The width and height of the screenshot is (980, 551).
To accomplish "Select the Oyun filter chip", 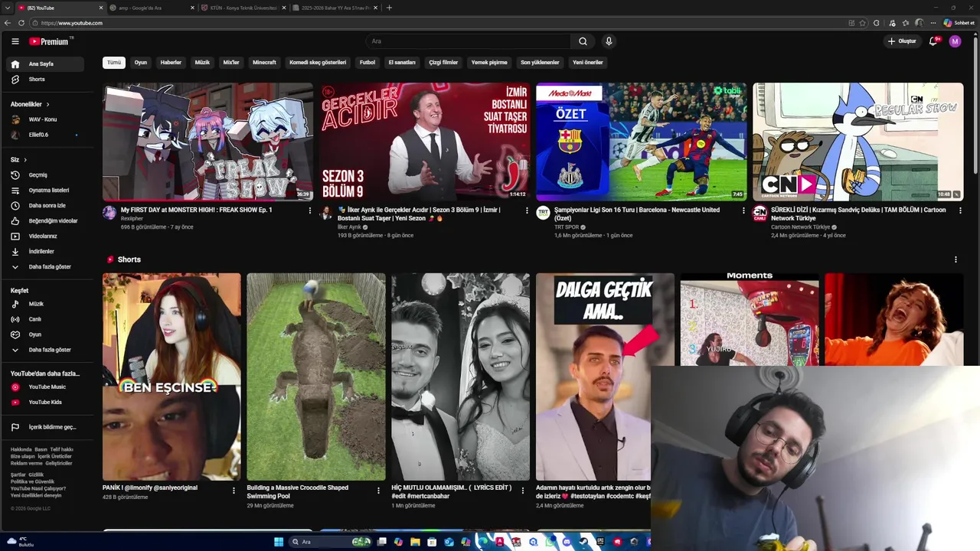I will tap(141, 63).
